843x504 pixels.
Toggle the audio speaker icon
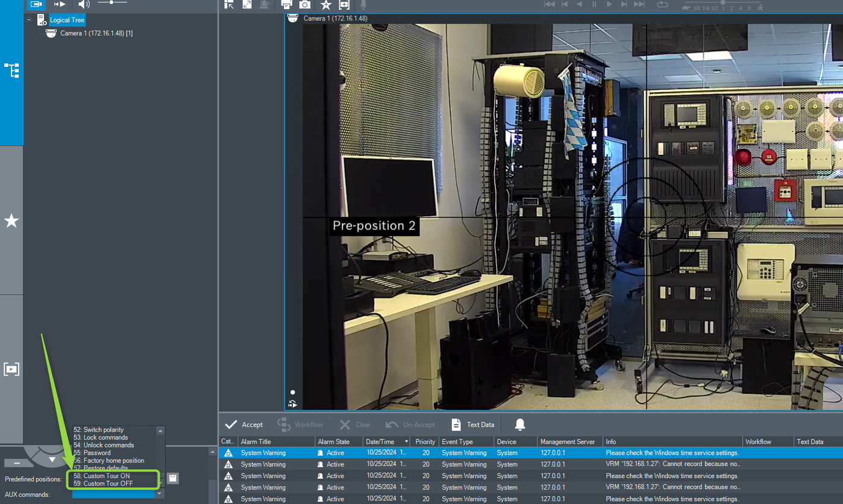[x=84, y=4]
